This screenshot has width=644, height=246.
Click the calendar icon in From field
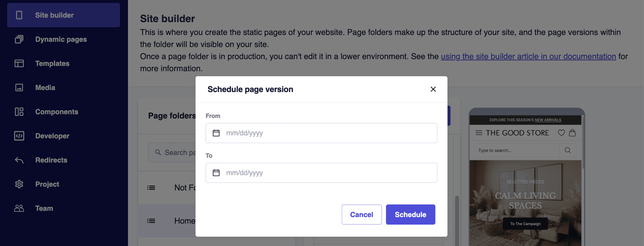[x=216, y=133]
